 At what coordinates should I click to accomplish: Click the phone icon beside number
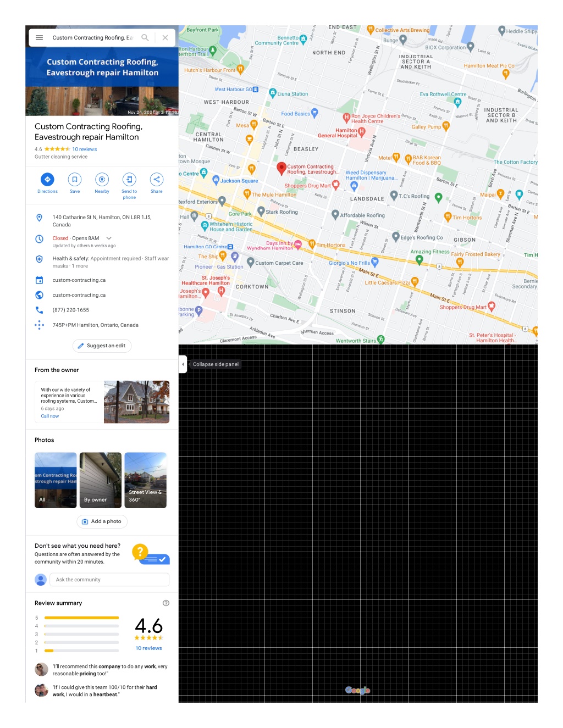tap(39, 310)
